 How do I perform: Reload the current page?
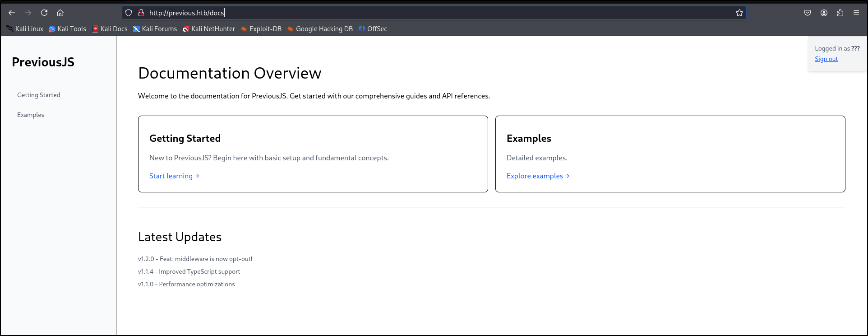pos(44,13)
